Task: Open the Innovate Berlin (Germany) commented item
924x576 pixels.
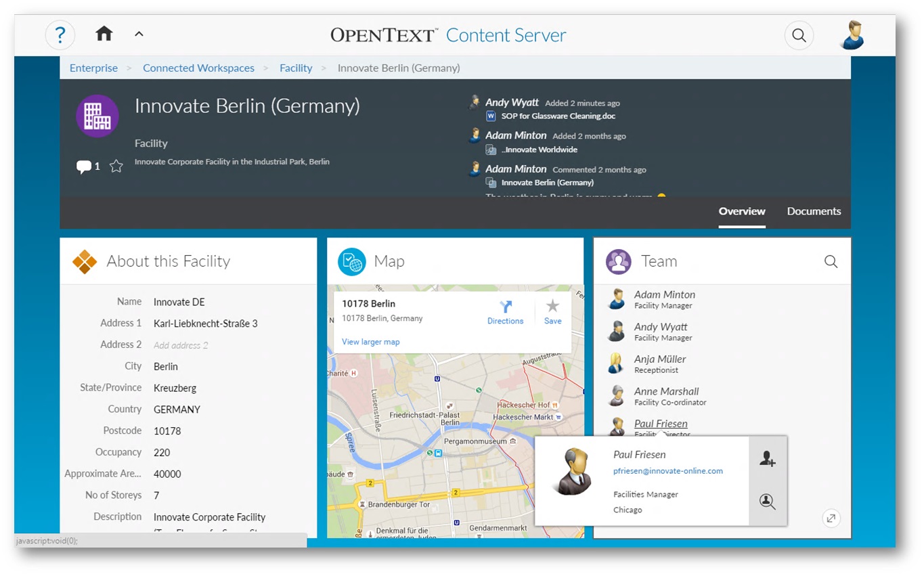Action: 548,182
